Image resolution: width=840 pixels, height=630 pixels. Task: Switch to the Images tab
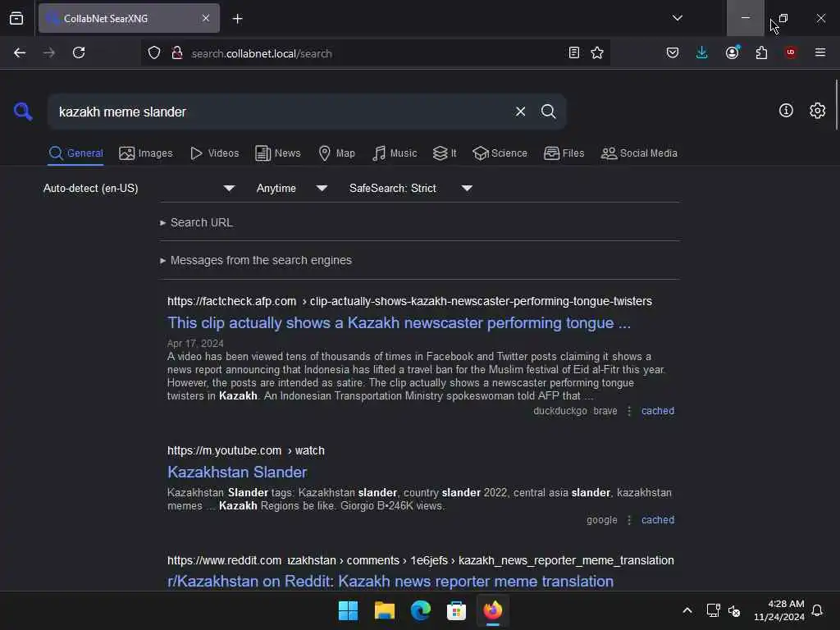[146, 153]
